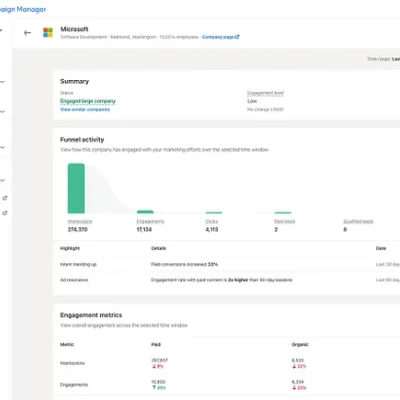Click the Paid leads funnel bar
This screenshot has height=400, width=400.
click(x=283, y=212)
